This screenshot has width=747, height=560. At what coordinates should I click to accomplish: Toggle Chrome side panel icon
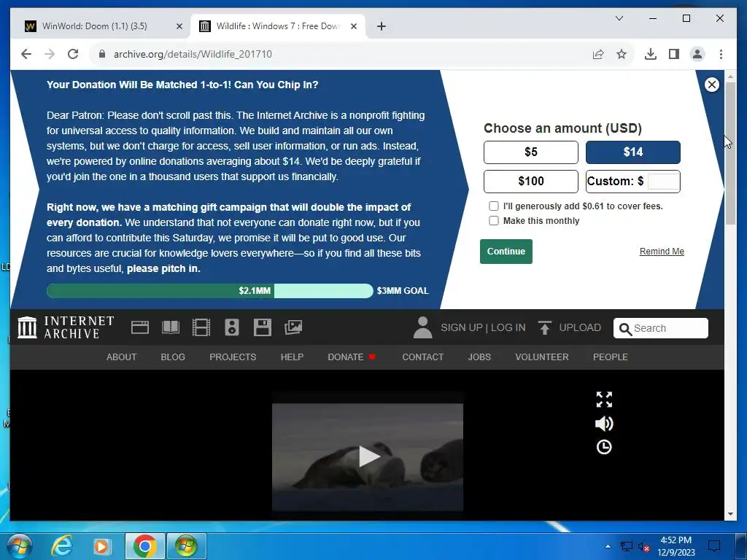click(x=673, y=54)
